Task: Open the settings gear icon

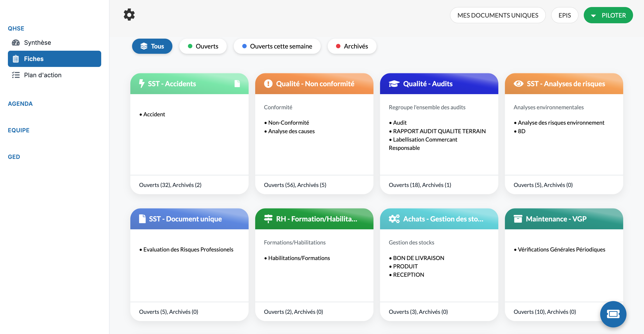Action: point(129,15)
